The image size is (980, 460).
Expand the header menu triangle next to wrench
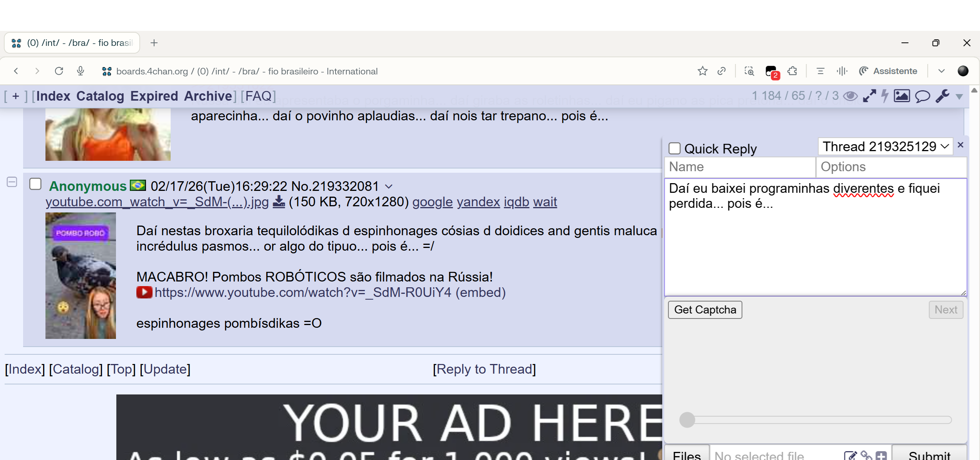tap(959, 97)
